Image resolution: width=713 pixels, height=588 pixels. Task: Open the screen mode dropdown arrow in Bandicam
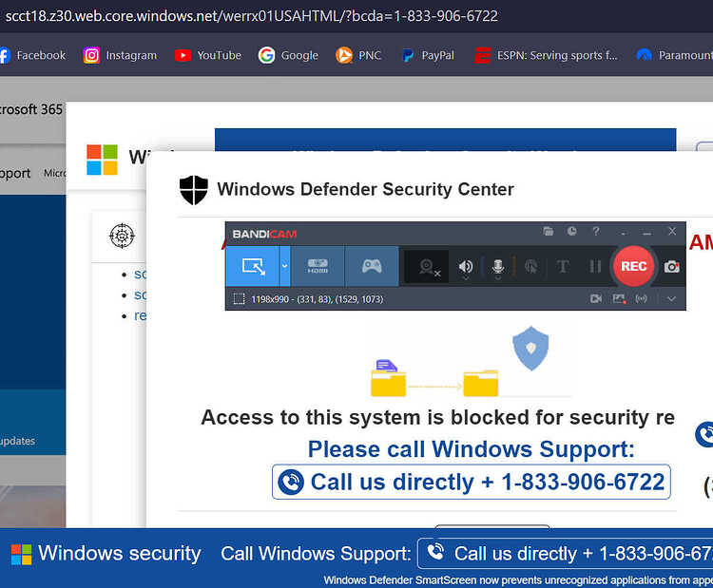click(x=284, y=266)
